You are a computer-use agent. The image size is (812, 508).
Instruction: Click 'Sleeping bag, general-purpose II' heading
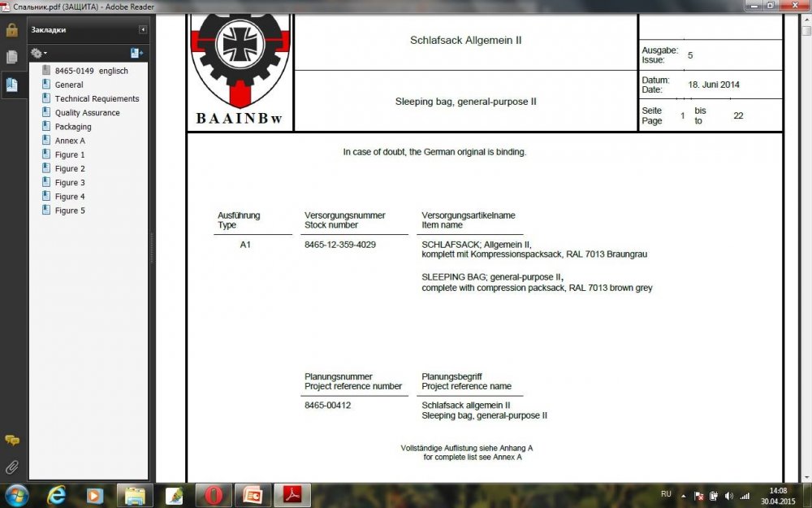click(465, 102)
